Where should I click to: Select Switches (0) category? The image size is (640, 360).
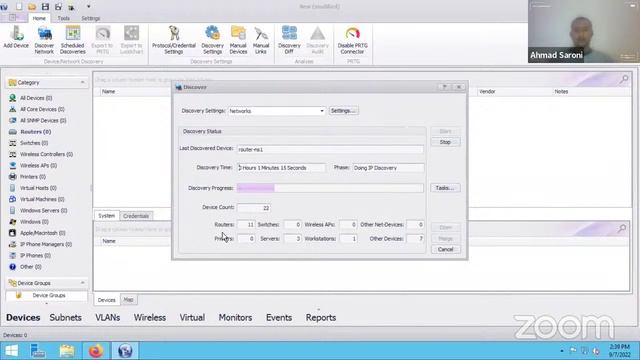(34, 143)
